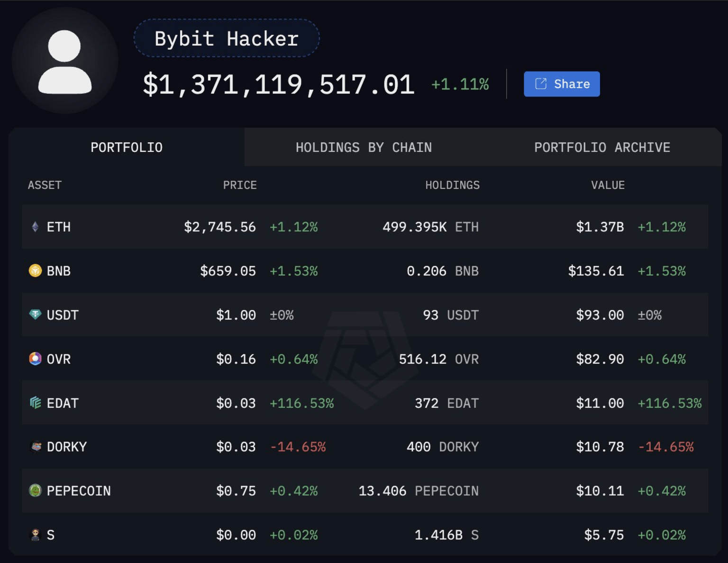Click the PRICE column header
This screenshot has height=563, width=728.
[240, 185]
